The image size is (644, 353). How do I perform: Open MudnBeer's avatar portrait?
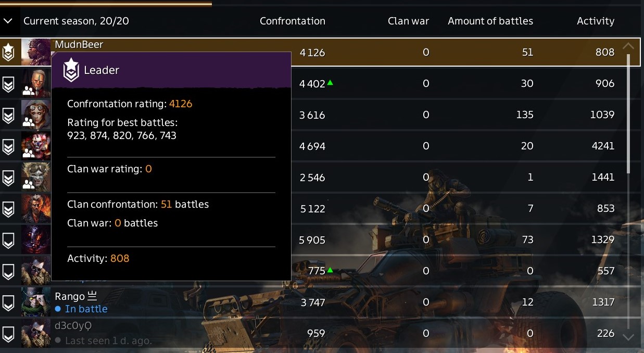(36, 52)
